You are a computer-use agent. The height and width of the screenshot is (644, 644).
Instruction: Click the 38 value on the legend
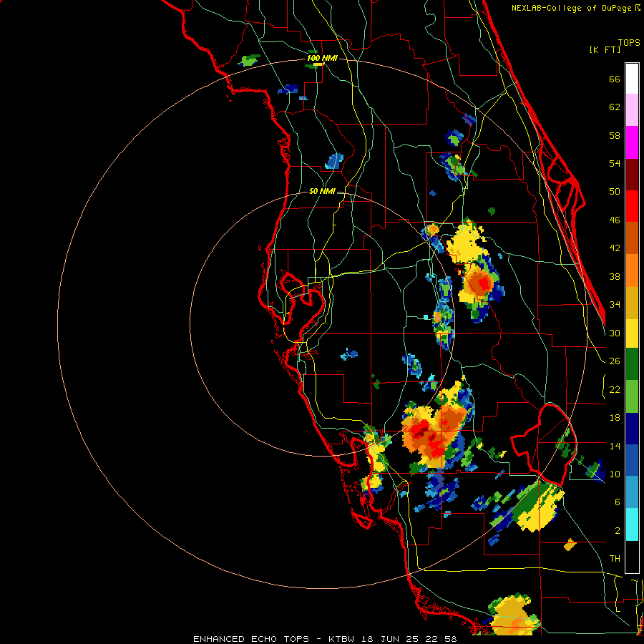pyautogui.click(x=615, y=276)
